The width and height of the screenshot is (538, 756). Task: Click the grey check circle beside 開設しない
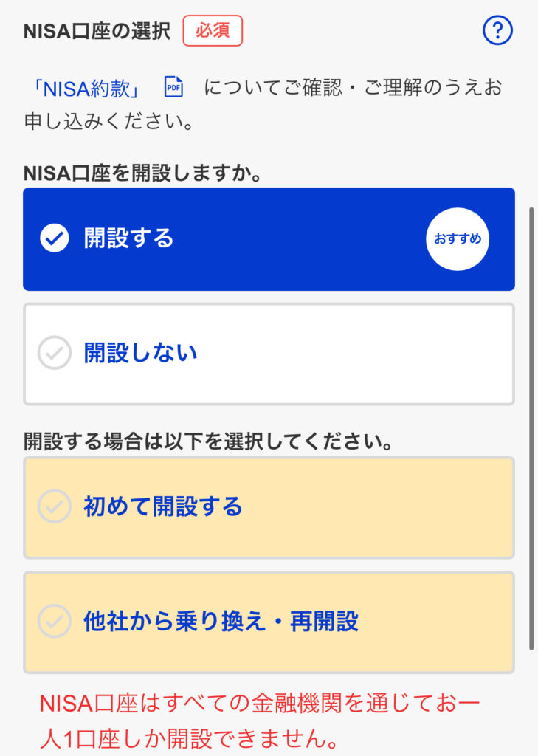click(x=54, y=353)
